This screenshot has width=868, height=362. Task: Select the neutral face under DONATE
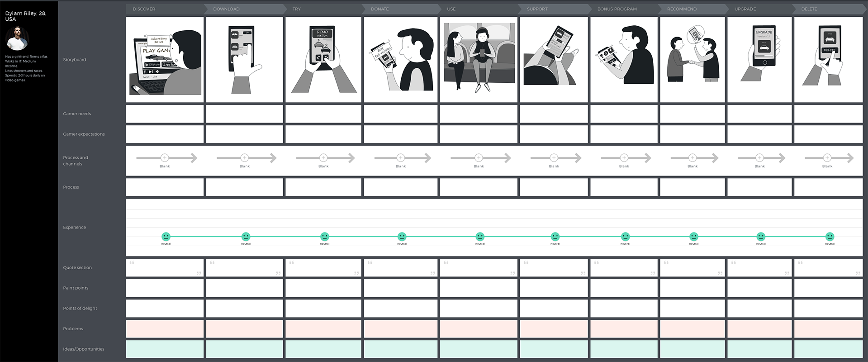coord(402,236)
